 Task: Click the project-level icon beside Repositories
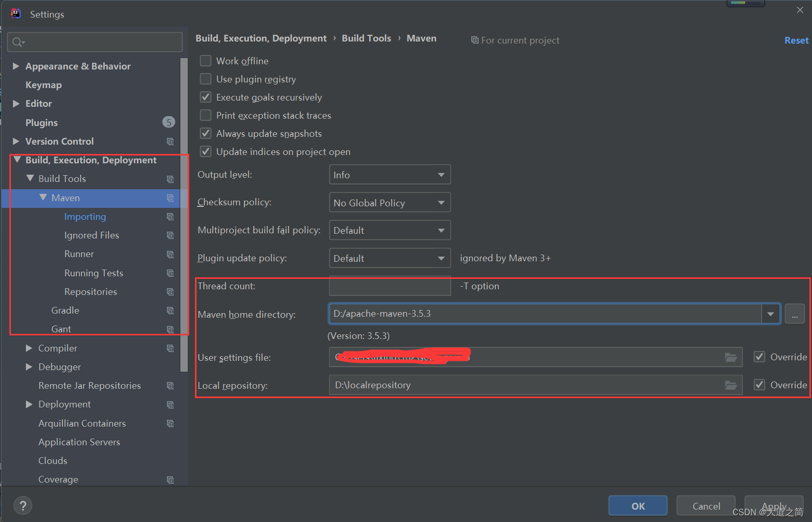pyautogui.click(x=170, y=292)
